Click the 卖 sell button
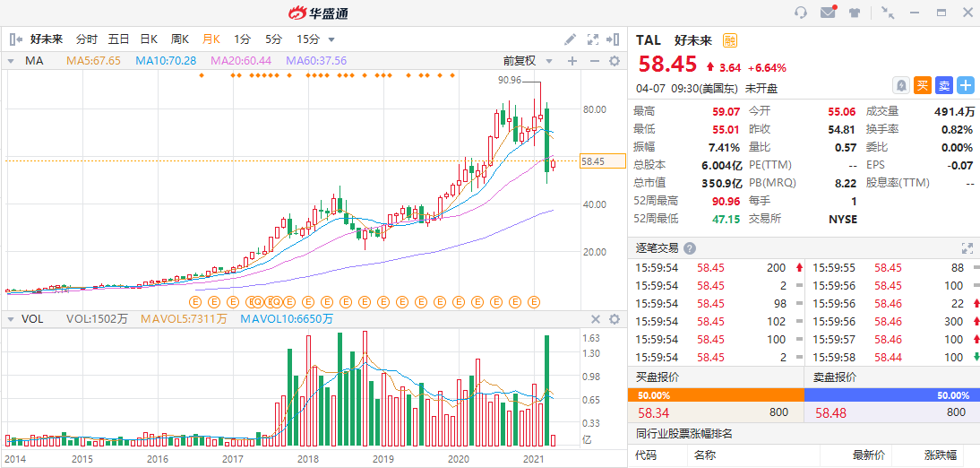The height and width of the screenshot is (468, 980). [x=944, y=85]
